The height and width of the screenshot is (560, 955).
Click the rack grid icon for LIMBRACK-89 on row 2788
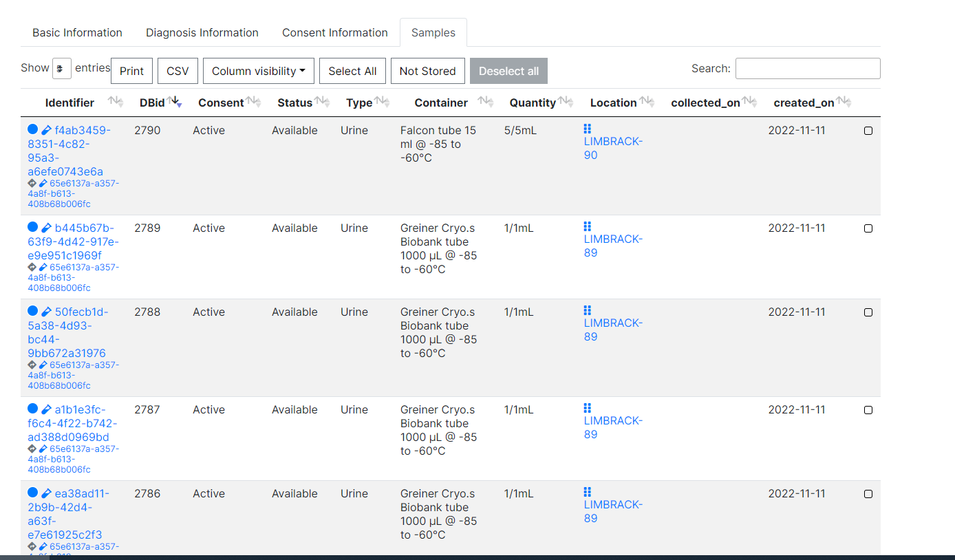[x=588, y=310]
